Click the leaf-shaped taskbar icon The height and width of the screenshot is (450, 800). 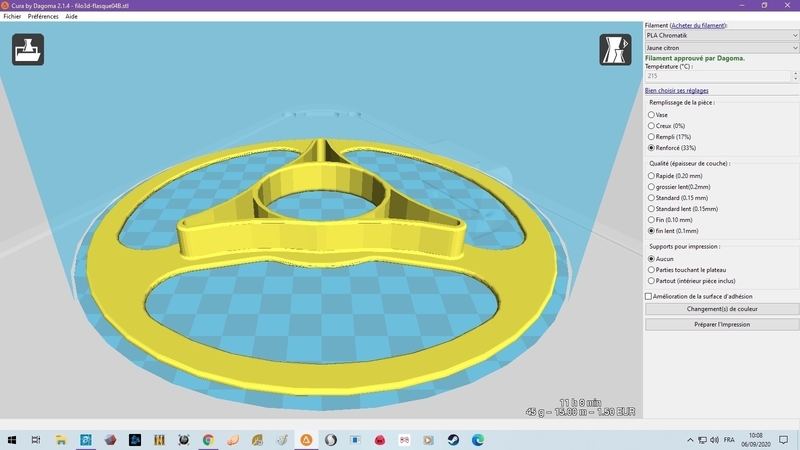257,440
